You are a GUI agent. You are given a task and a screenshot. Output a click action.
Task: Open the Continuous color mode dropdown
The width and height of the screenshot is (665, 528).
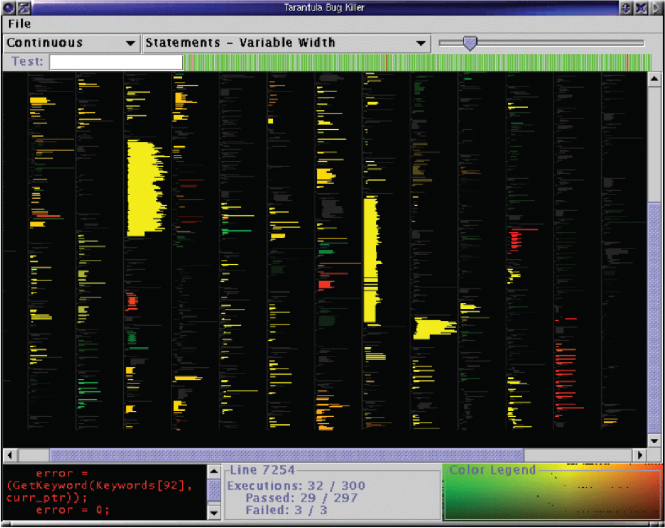pyautogui.click(x=71, y=43)
